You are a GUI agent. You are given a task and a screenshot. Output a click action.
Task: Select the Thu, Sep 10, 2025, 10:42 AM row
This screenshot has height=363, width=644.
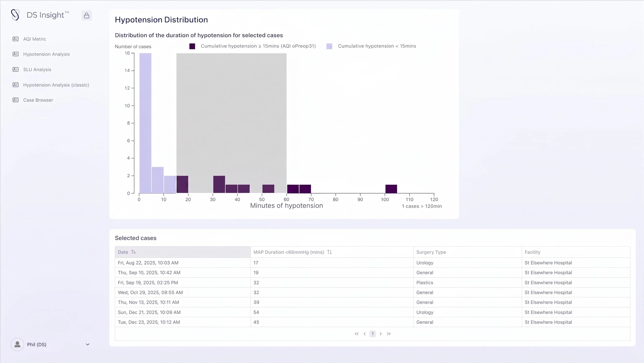372,273
